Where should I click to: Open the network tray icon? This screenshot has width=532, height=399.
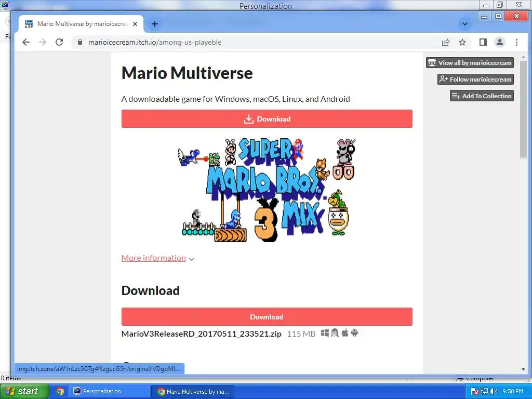(484, 392)
